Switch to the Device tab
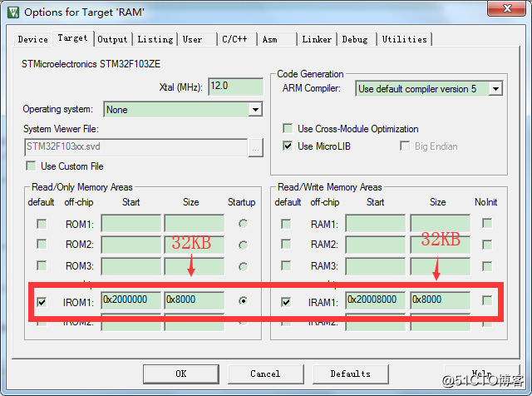This screenshot has width=532, height=396. pos(33,39)
